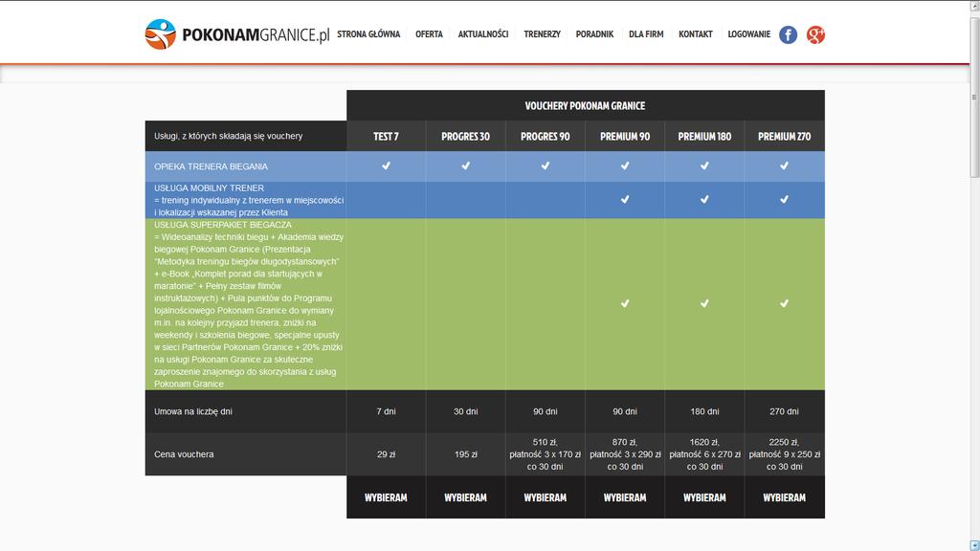Click the "7 dni" cell

pos(387,411)
